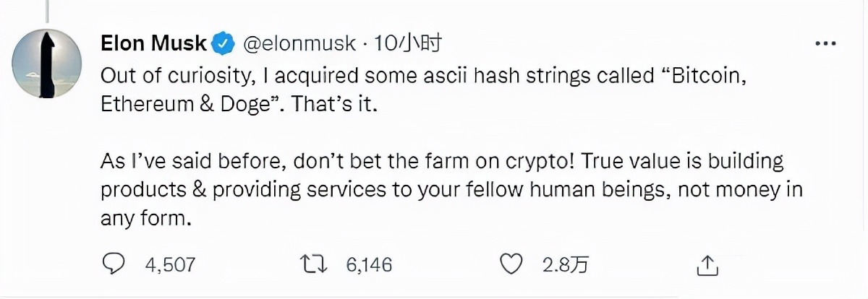Click the last line "any form."

pyautogui.click(x=145, y=217)
